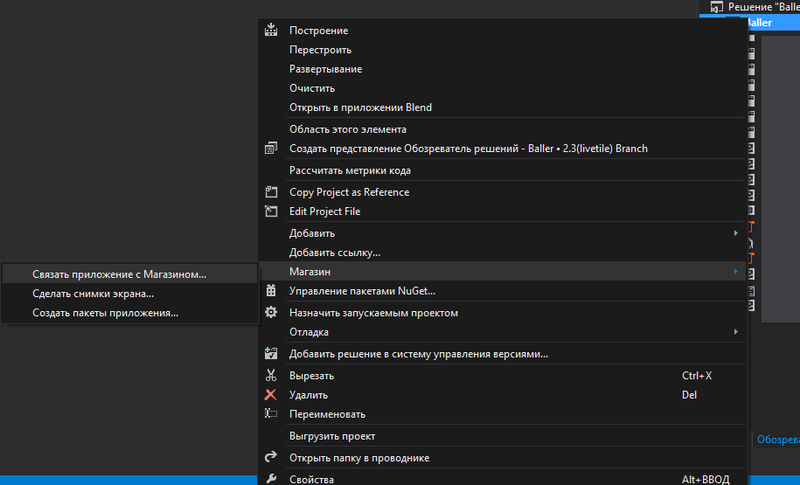This screenshot has width=800, height=485.
Task: Click the icon next to Copy Project as Reference
Action: (x=271, y=192)
